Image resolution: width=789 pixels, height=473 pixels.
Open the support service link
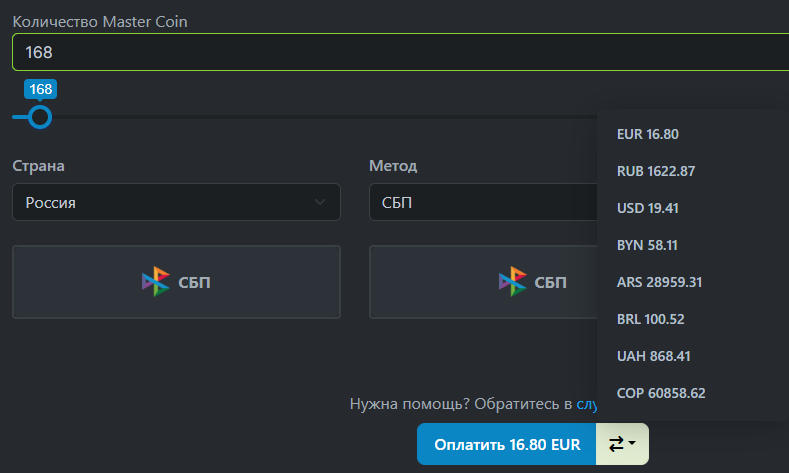pyautogui.click(x=587, y=404)
